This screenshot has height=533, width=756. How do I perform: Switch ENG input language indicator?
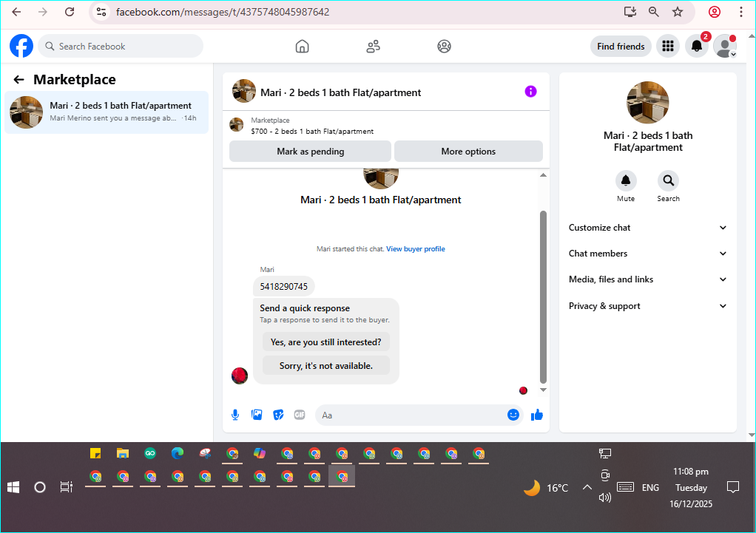650,488
